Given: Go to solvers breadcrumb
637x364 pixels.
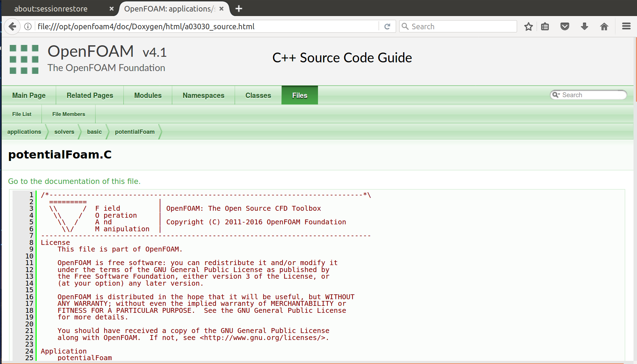Looking at the screenshot, I should tap(64, 132).
